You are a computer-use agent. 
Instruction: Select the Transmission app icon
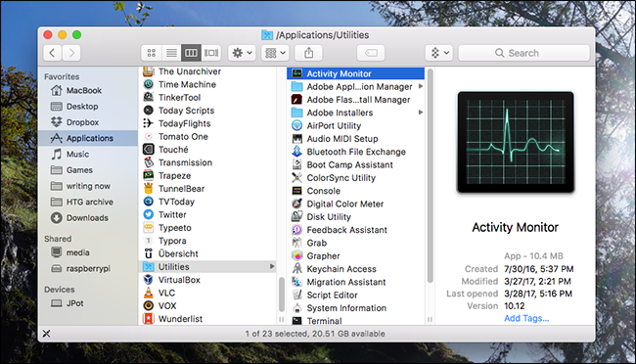pos(149,162)
